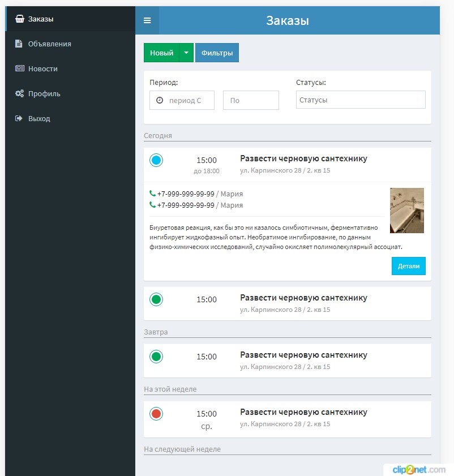Click the logout arrow icon beside Выход
Screen dimensions: 454x476
pyautogui.click(x=19, y=118)
